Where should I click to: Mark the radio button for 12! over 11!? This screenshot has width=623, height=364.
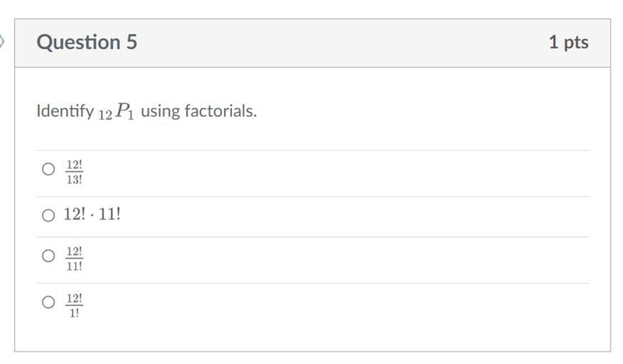coord(48,256)
